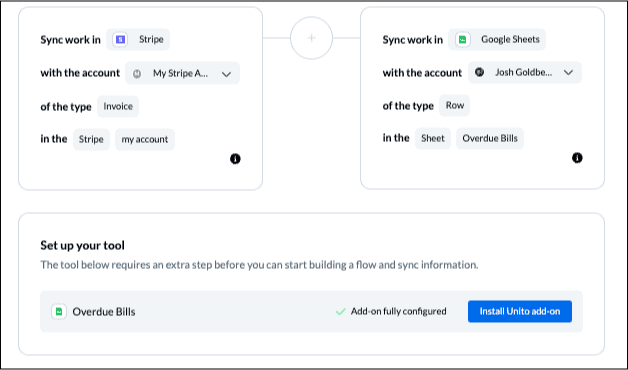Screen dimensions: 628x370
Task: Click the plus circle between the cards
Action: (312, 38)
